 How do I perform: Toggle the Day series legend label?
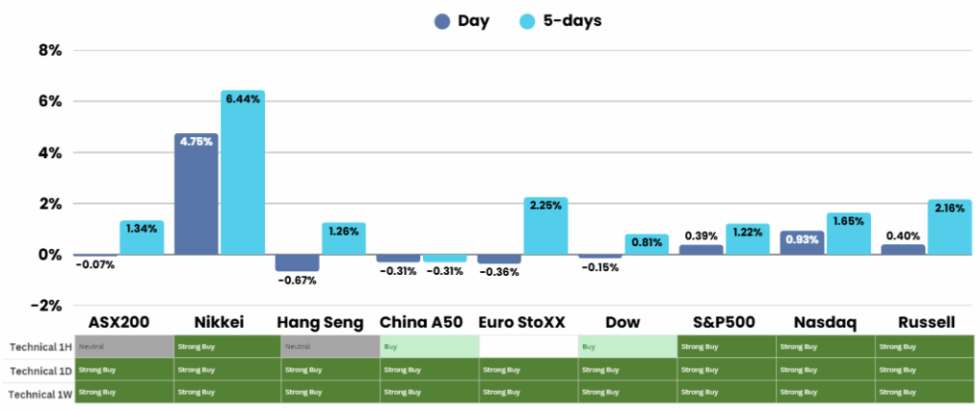coord(474,21)
